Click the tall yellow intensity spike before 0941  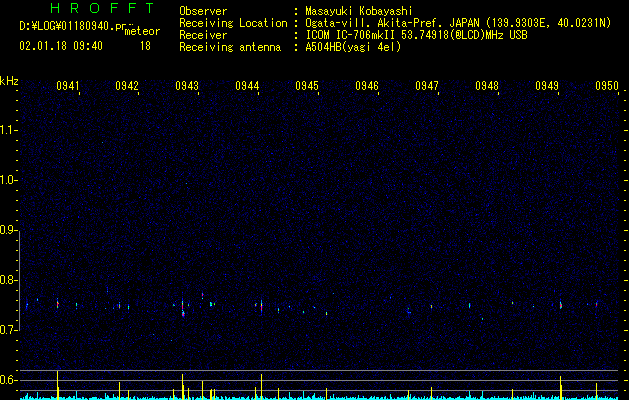(x=57, y=384)
